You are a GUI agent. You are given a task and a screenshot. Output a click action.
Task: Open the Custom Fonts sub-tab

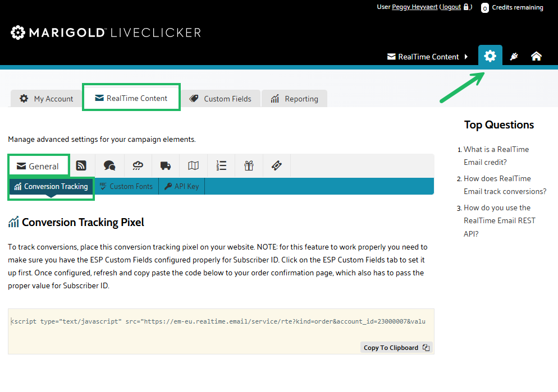(126, 186)
